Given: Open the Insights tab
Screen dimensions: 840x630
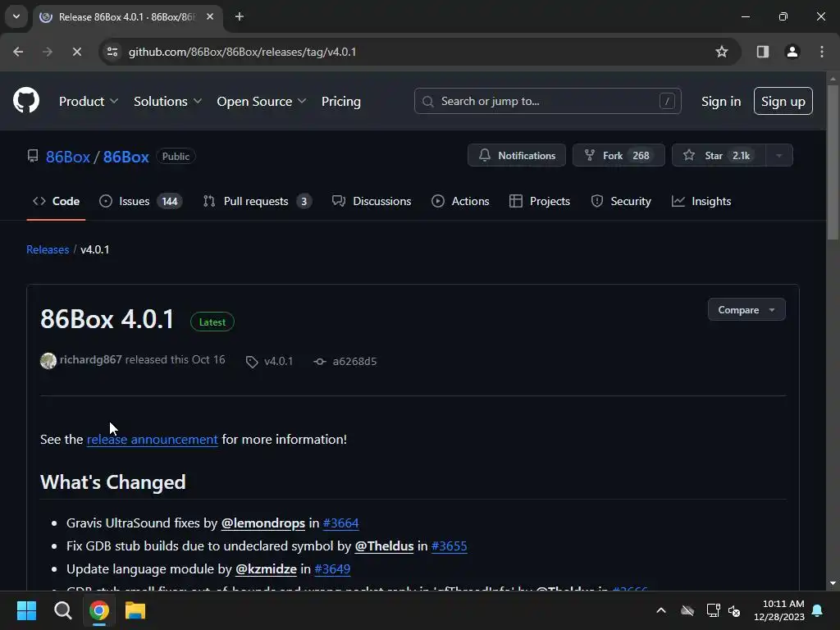Looking at the screenshot, I should pyautogui.click(x=701, y=202).
